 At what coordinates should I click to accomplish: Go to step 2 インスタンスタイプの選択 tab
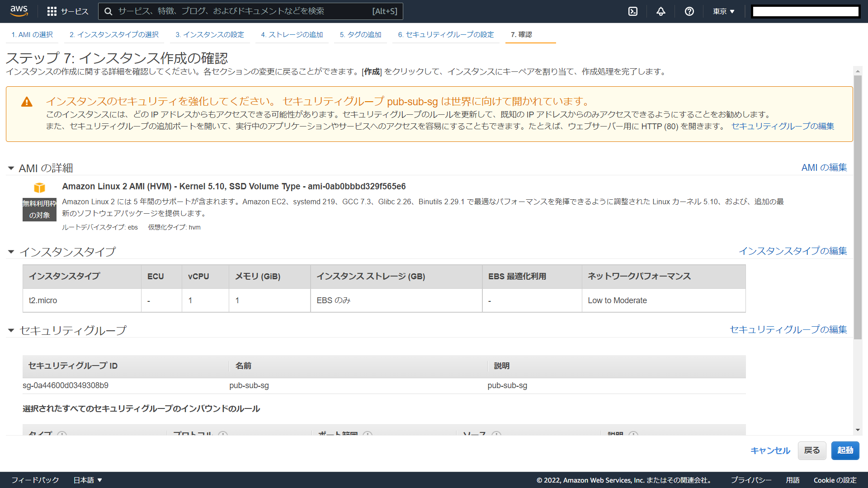[114, 35]
